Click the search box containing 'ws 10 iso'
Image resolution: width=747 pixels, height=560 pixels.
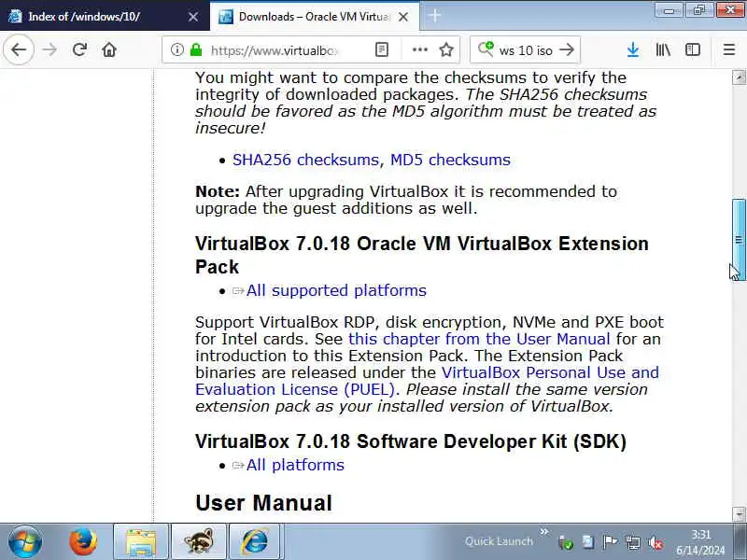click(x=526, y=50)
